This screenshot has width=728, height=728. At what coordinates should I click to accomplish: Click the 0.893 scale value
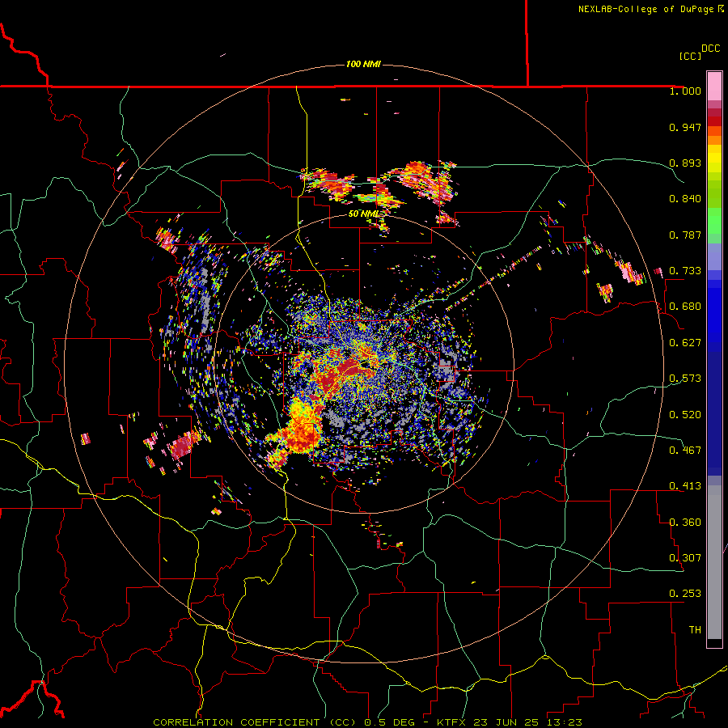685,163
